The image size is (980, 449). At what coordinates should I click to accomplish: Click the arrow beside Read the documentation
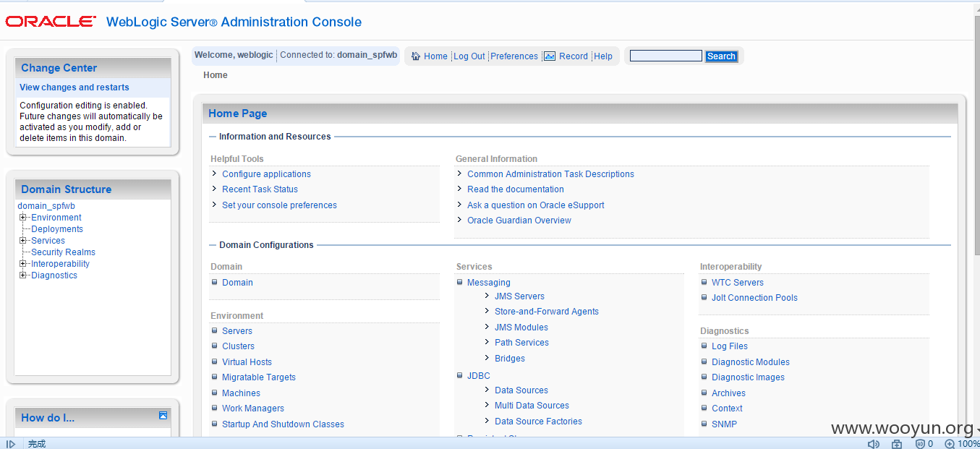(x=460, y=189)
